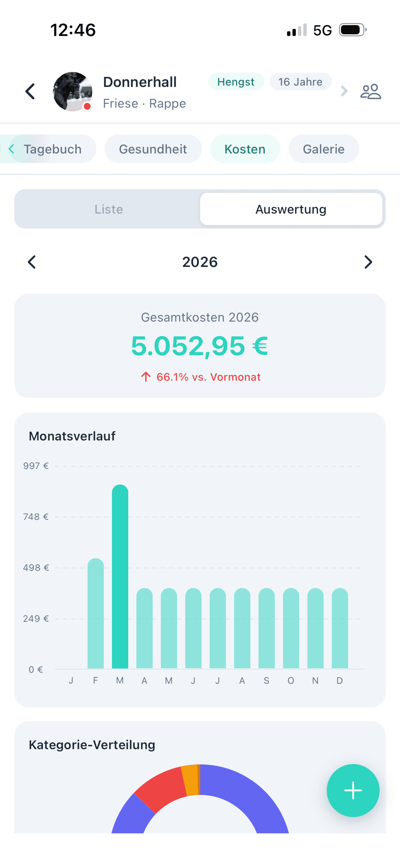Tap the back arrow beside Donnerhall's photo
This screenshot has width=400, height=868.
point(31,92)
